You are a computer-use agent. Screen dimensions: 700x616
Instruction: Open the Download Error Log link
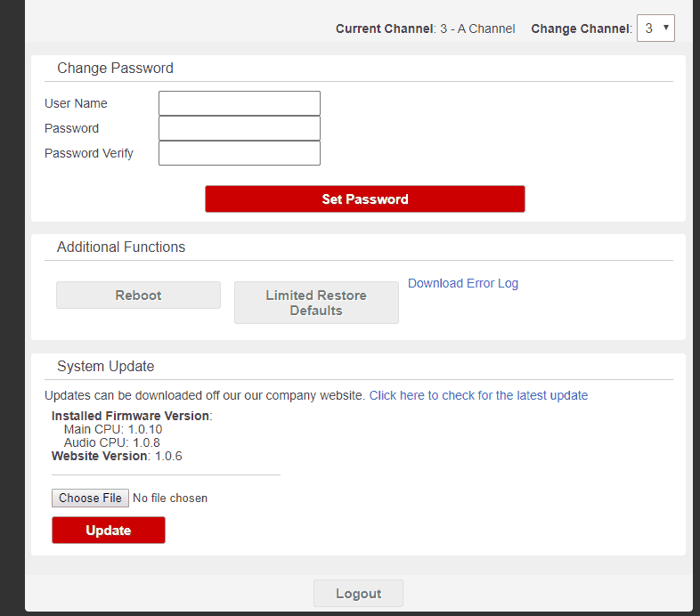[x=463, y=283]
